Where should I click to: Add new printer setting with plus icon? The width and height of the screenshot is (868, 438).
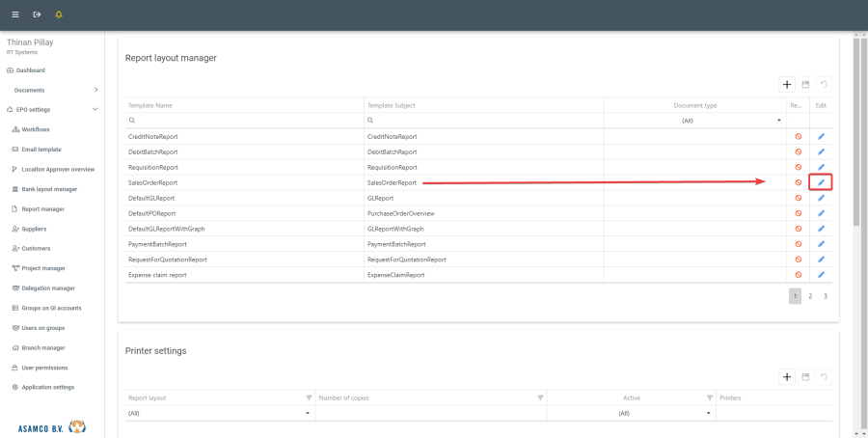pyautogui.click(x=787, y=376)
